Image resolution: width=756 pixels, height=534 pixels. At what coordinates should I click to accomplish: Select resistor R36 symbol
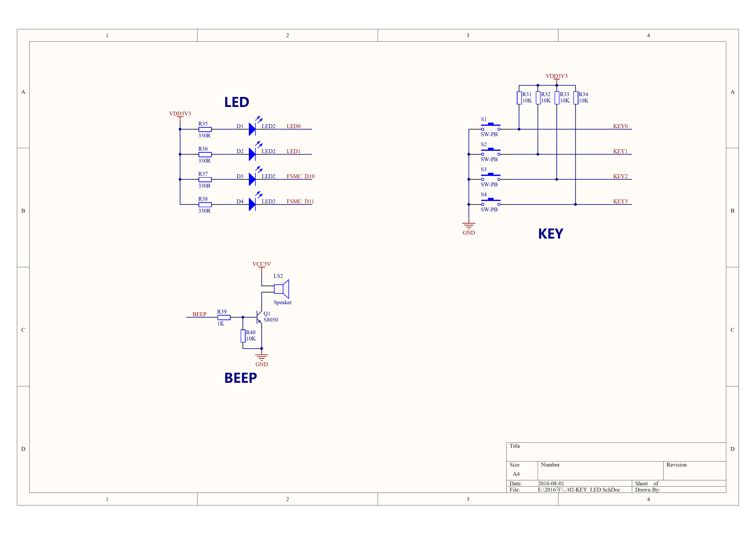[205, 154]
